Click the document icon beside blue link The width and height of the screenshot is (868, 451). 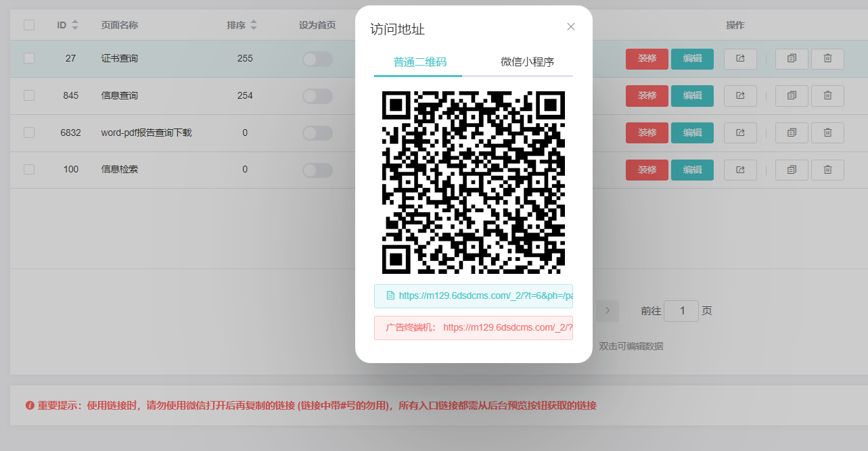click(x=390, y=295)
